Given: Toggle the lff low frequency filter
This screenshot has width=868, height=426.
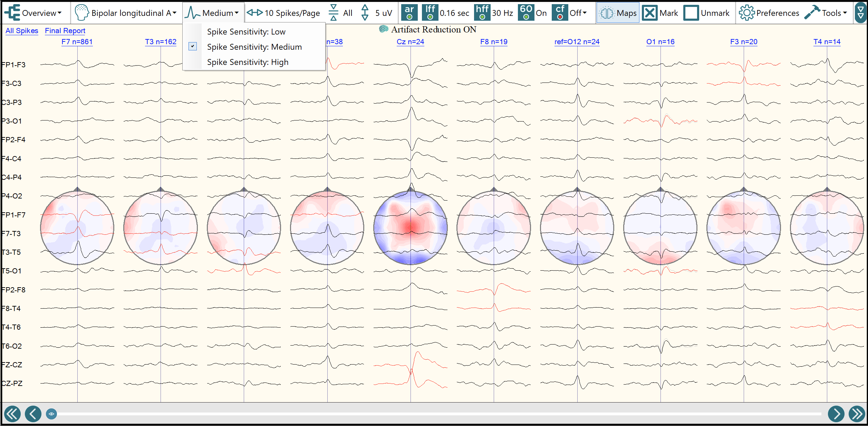Looking at the screenshot, I should (430, 13).
